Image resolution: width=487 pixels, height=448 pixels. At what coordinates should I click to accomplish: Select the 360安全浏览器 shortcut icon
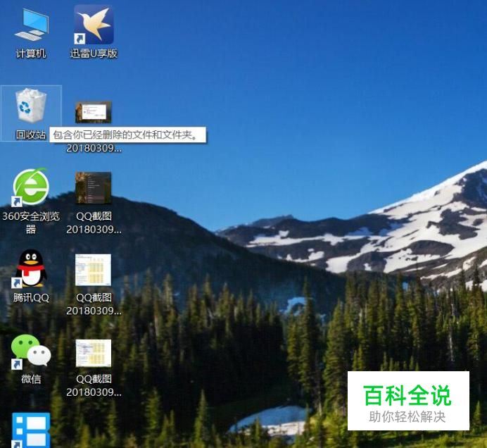(31, 187)
